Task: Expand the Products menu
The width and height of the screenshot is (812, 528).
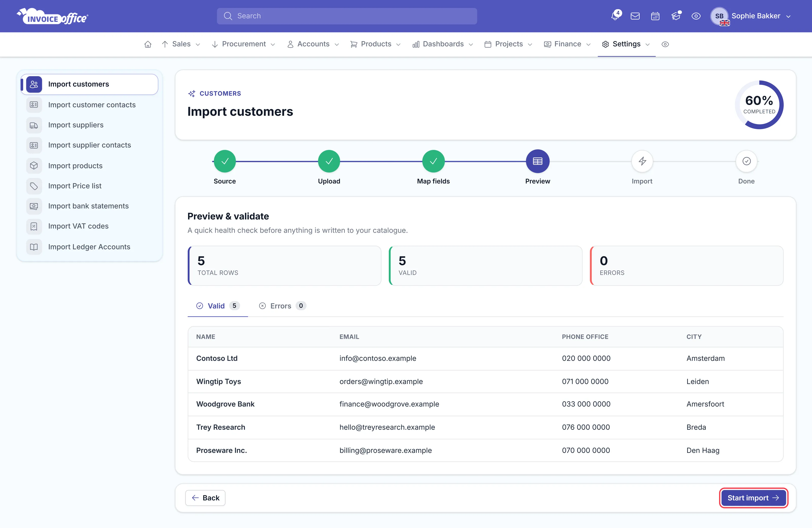Action: [x=375, y=44]
